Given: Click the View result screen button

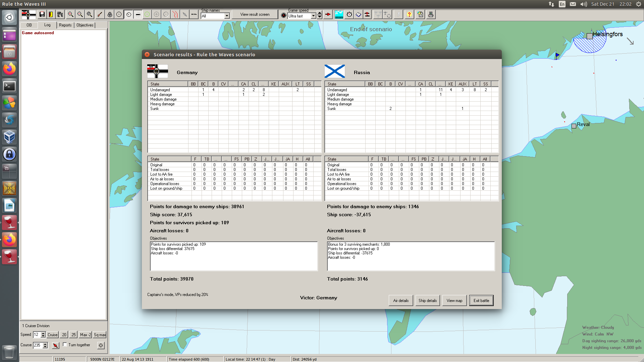Looking at the screenshot, I should tap(255, 14).
